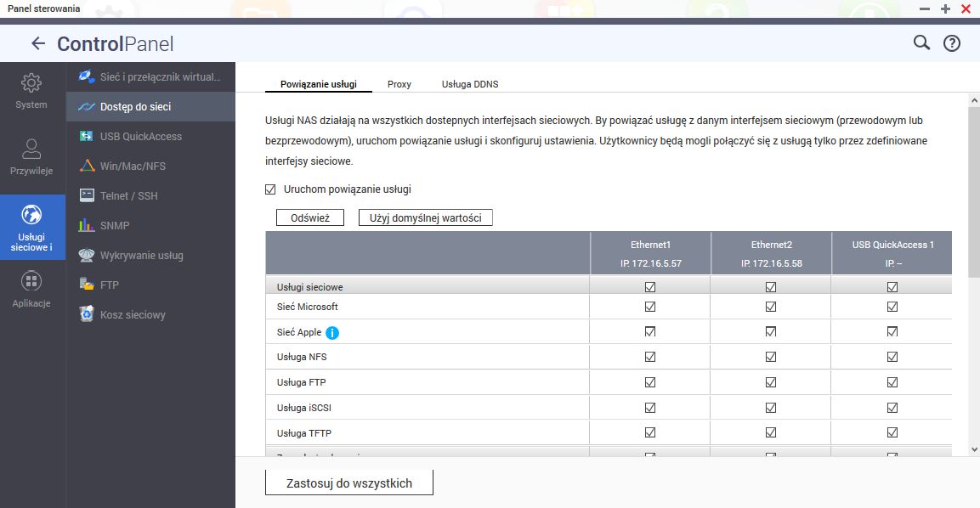Toggle Usługa TFTP for Ethernet1
The image size is (980, 508).
650,432
